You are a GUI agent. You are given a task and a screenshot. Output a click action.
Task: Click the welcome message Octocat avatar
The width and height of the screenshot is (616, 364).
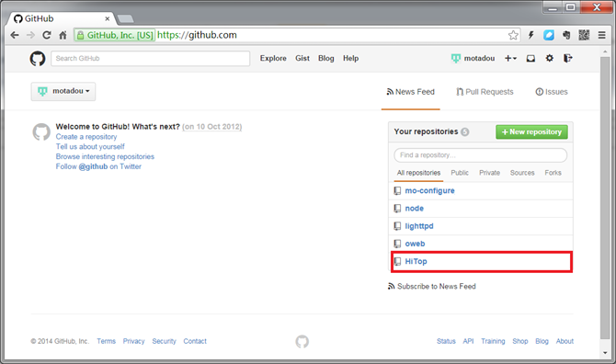(x=41, y=132)
